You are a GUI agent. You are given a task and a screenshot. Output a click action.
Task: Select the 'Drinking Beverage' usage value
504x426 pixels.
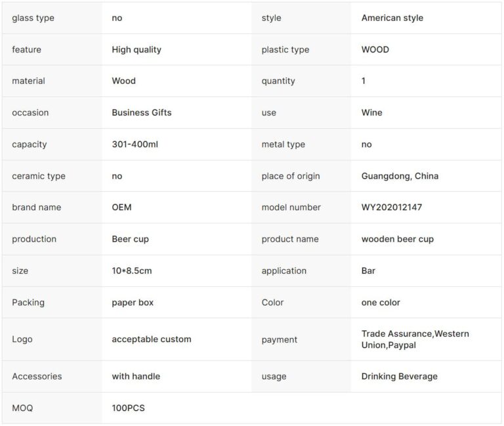point(399,376)
